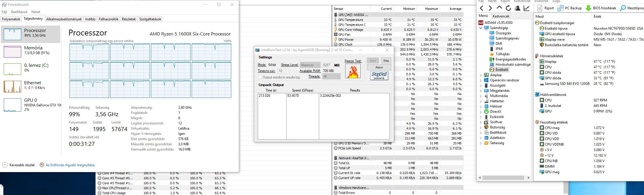The width and height of the screenshot is (644, 195).
Task: Click the Illesztőprog magnifier toolbar button
Action: (x=631, y=8)
